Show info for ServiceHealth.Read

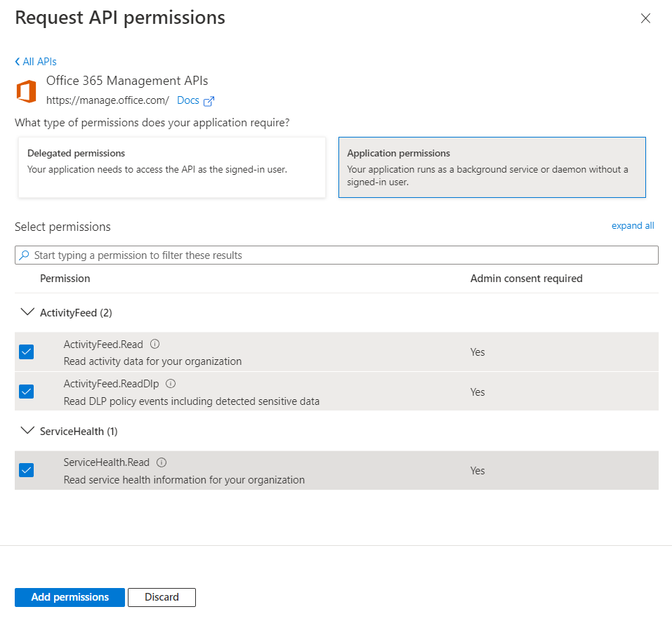(161, 462)
